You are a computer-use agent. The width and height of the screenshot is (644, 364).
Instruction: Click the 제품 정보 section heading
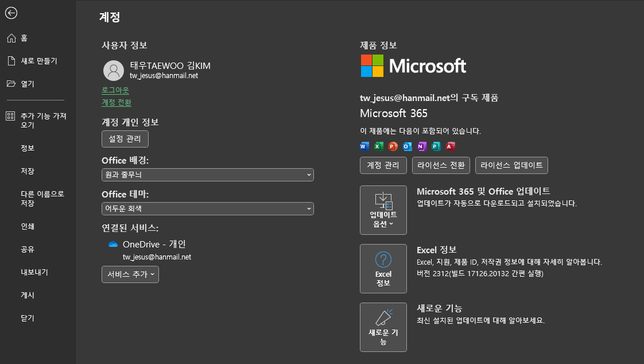379,45
